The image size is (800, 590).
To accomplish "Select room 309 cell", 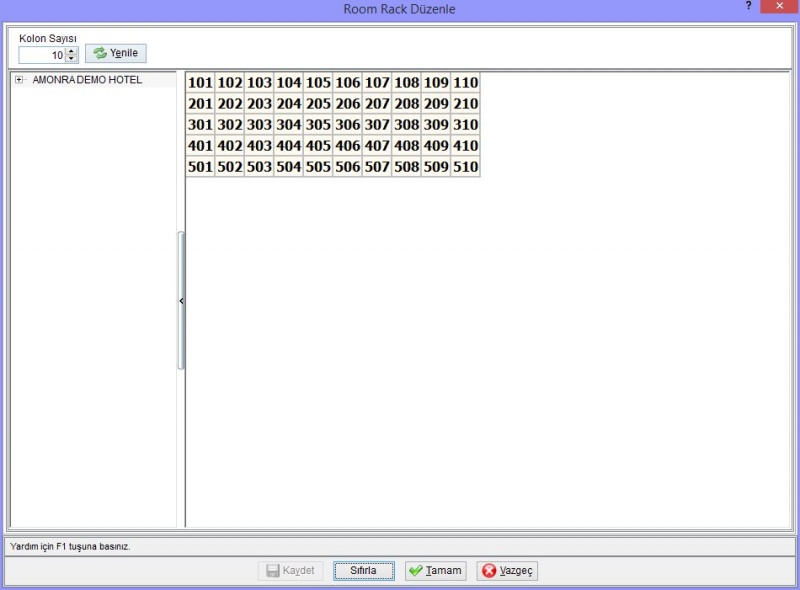I will [436, 125].
